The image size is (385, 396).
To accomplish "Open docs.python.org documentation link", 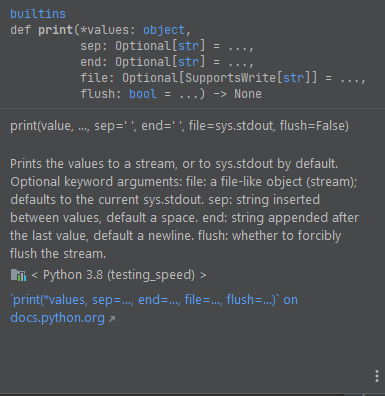I will tap(57, 318).
